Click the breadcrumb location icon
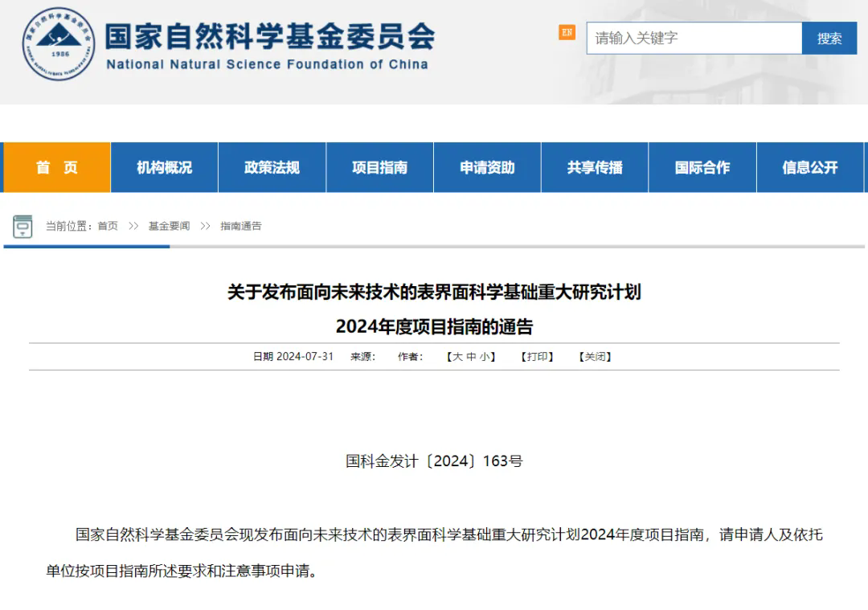Image resolution: width=868 pixels, height=610 pixels. tap(23, 227)
